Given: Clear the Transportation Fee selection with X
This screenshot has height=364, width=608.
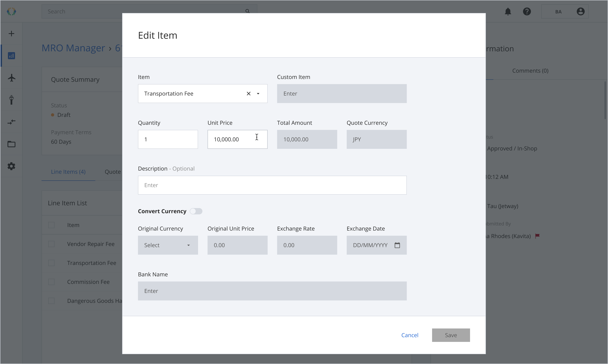Looking at the screenshot, I should pos(248,93).
